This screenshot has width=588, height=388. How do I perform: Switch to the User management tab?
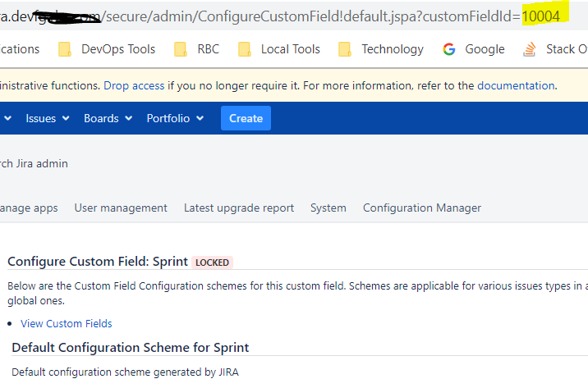pyautogui.click(x=121, y=208)
